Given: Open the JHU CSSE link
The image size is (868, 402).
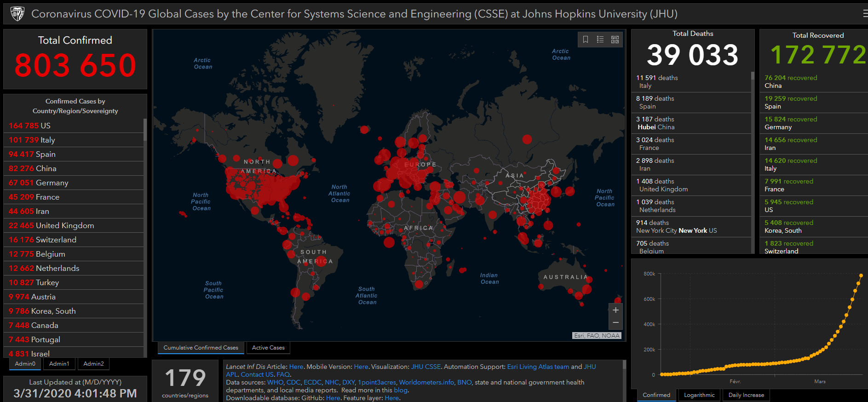Looking at the screenshot, I should 426,367.
